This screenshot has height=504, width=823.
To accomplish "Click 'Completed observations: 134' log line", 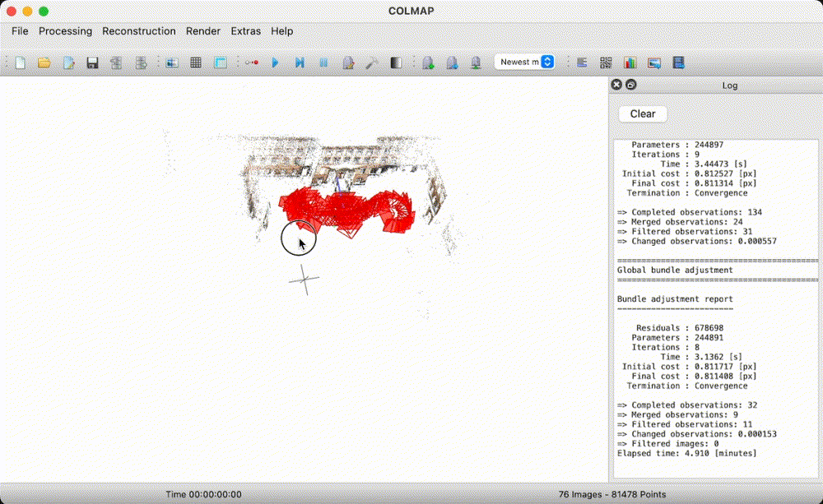I will pos(690,212).
